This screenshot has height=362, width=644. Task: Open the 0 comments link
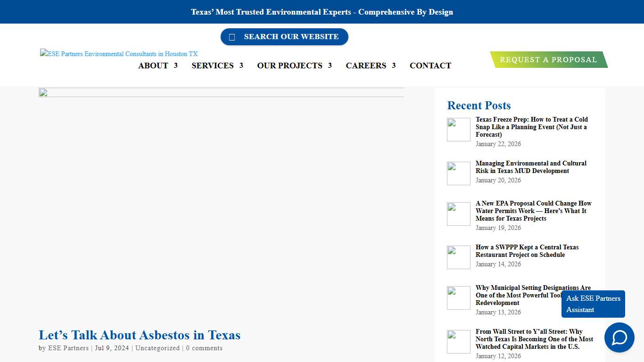[204, 348]
